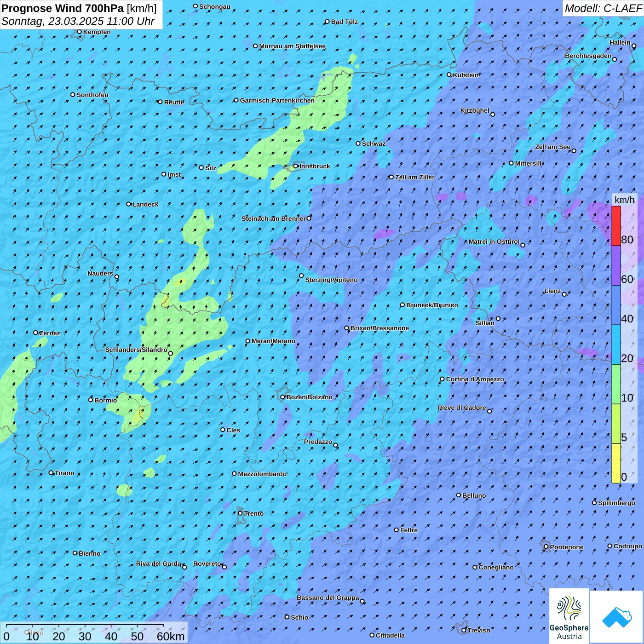This screenshot has width=644, height=644.
Task: Click the Kitzbühel city label
Action: click(x=475, y=110)
